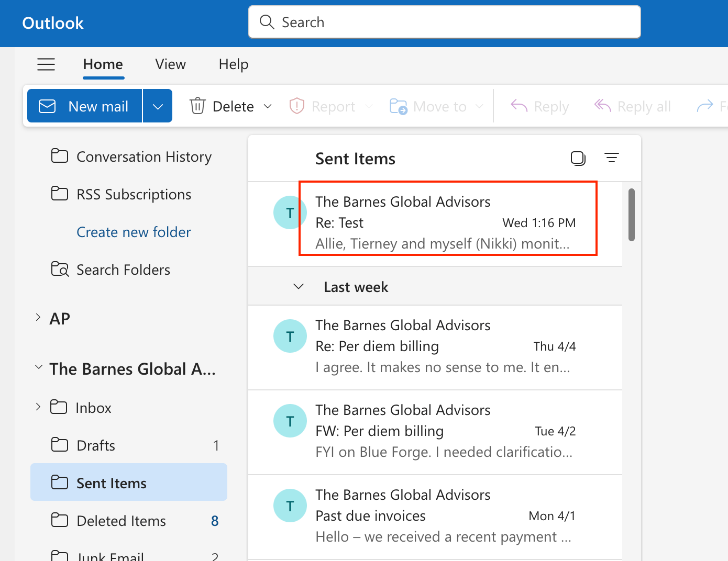Click the Outlook logo text

[x=53, y=23]
